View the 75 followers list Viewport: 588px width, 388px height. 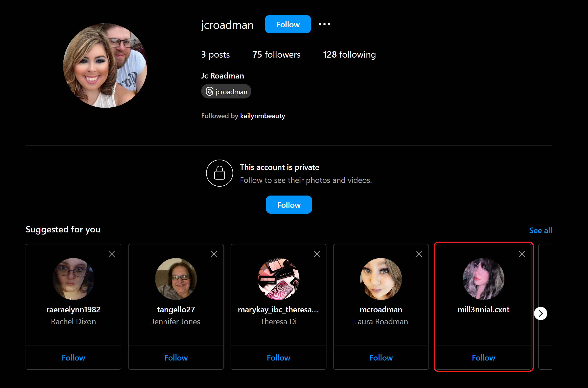click(x=276, y=55)
